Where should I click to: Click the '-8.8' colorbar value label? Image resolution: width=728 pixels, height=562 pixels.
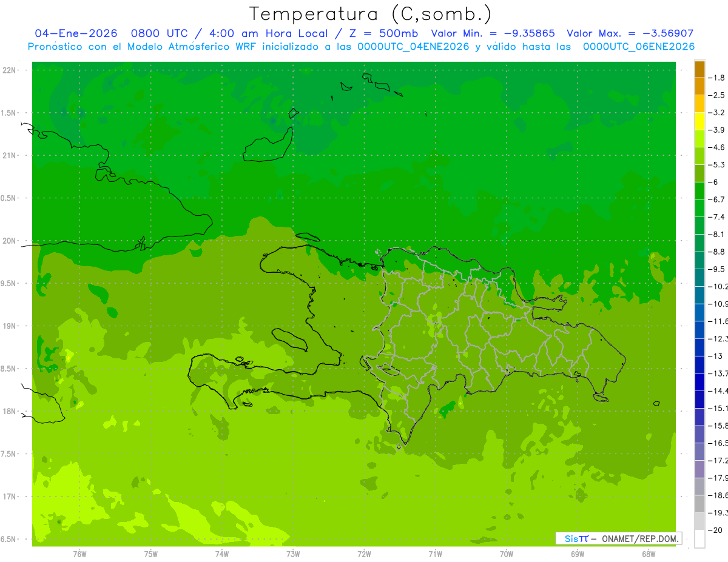tap(717, 252)
